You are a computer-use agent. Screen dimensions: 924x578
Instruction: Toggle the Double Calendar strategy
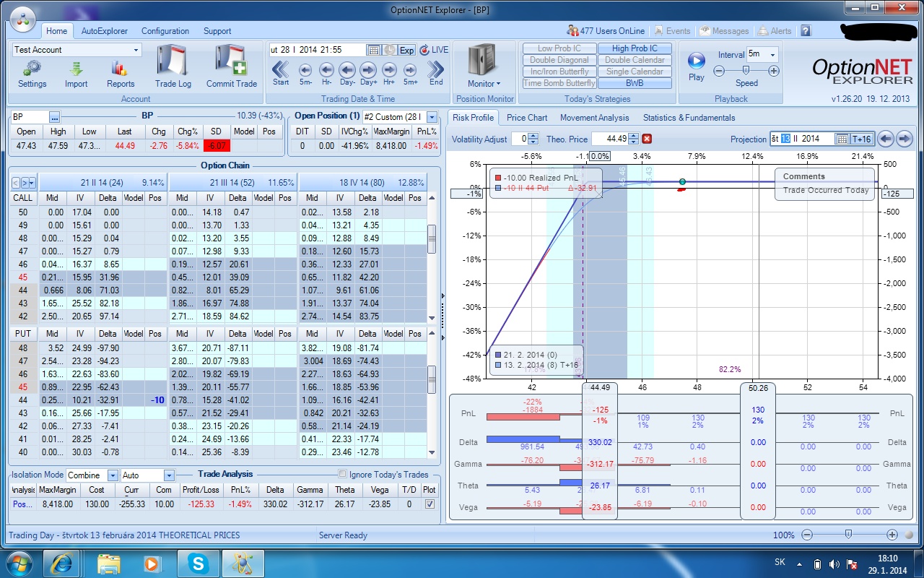635,60
